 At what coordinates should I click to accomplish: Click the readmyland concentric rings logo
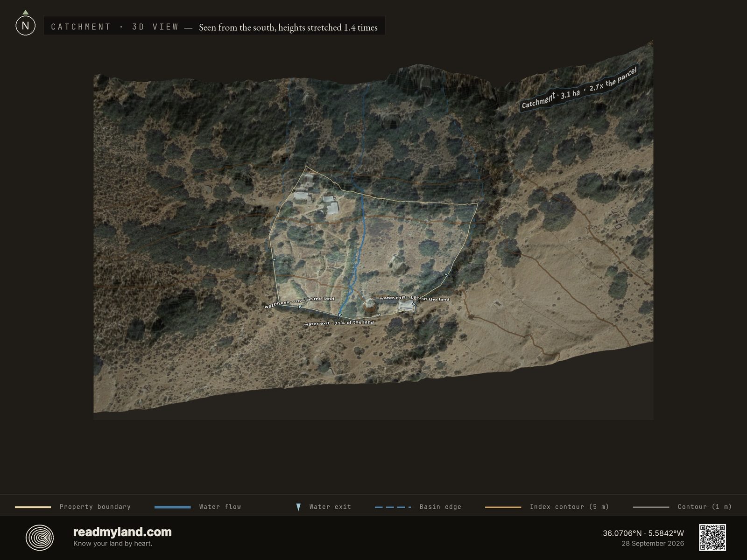[39, 538]
